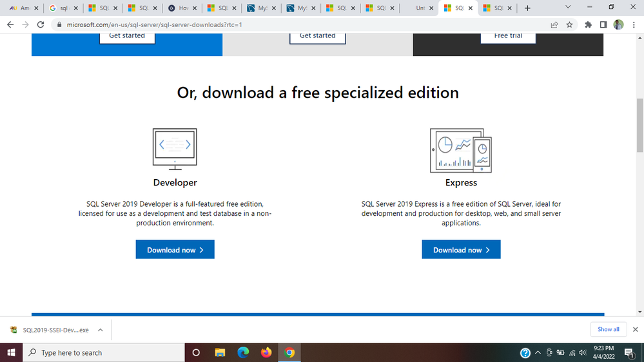The height and width of the screenshot is (362, 644).
Task: Open the Chrome three-dot menu
Action: (x=634, y=24)
